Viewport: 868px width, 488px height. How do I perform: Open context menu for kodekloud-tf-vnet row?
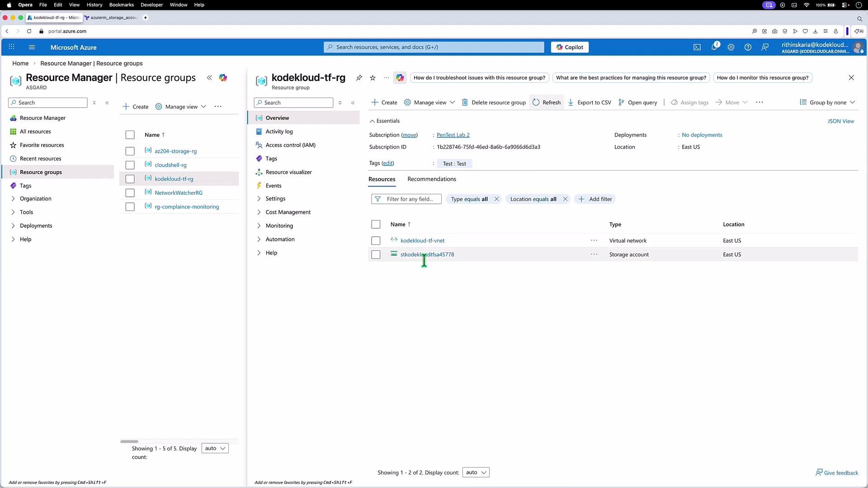[x=594, y=240]
